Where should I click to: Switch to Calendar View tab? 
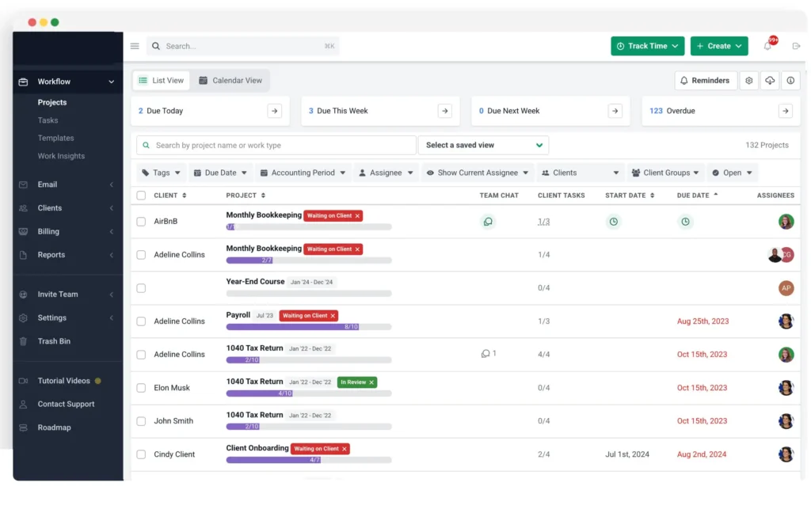click(230, 81)
